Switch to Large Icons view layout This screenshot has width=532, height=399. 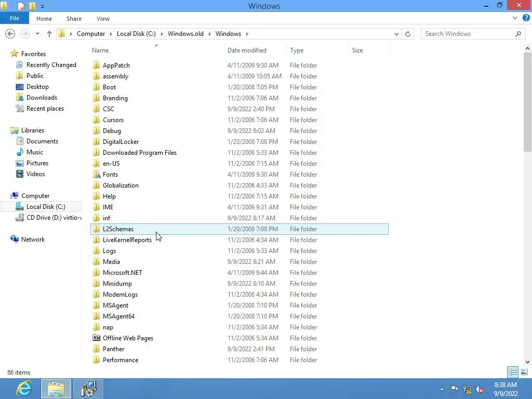point(524,372)
